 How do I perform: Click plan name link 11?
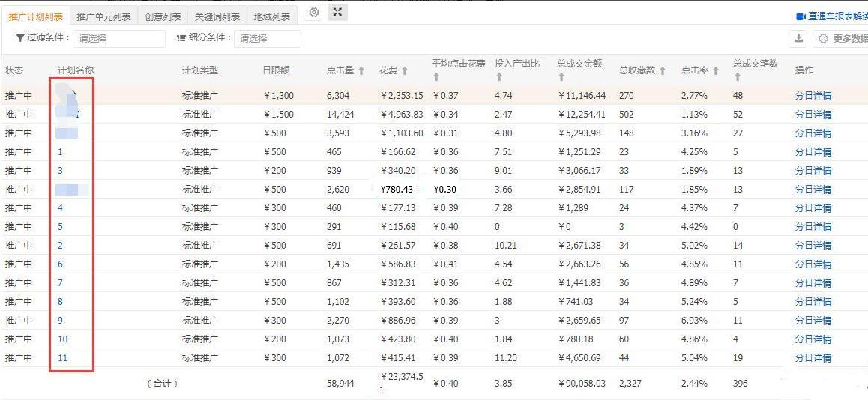point(62,358)
